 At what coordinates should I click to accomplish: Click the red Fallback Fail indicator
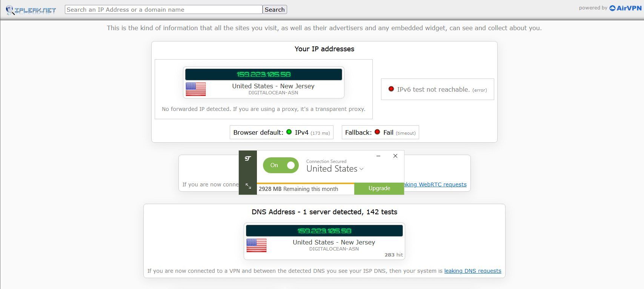tap(377, 132)
